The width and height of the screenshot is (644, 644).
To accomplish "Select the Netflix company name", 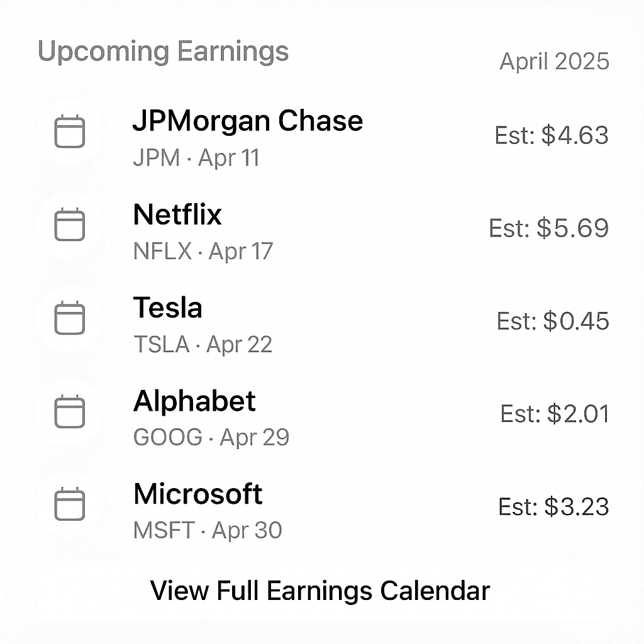I will pos(177,214).
